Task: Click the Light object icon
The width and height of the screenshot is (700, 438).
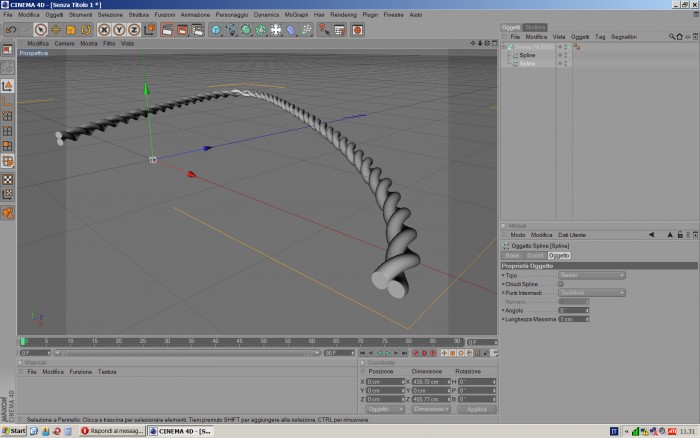Action: click(x=276, y=30)
